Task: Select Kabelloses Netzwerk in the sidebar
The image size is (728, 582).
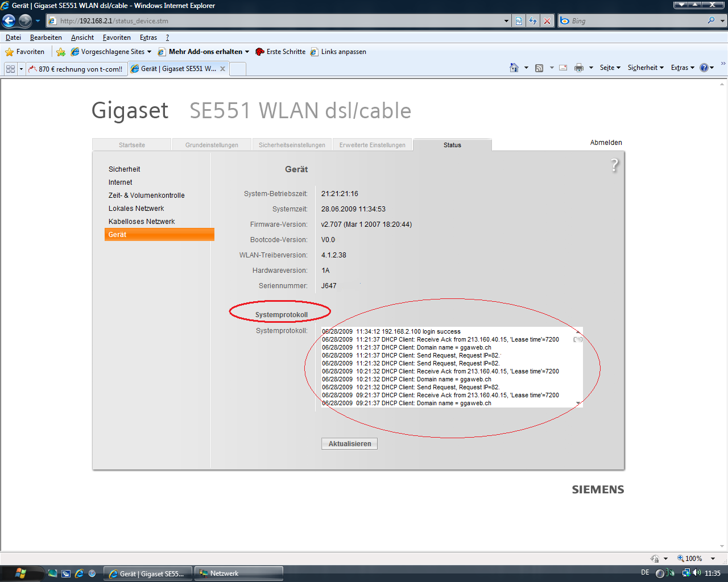Action: [142, 222]
